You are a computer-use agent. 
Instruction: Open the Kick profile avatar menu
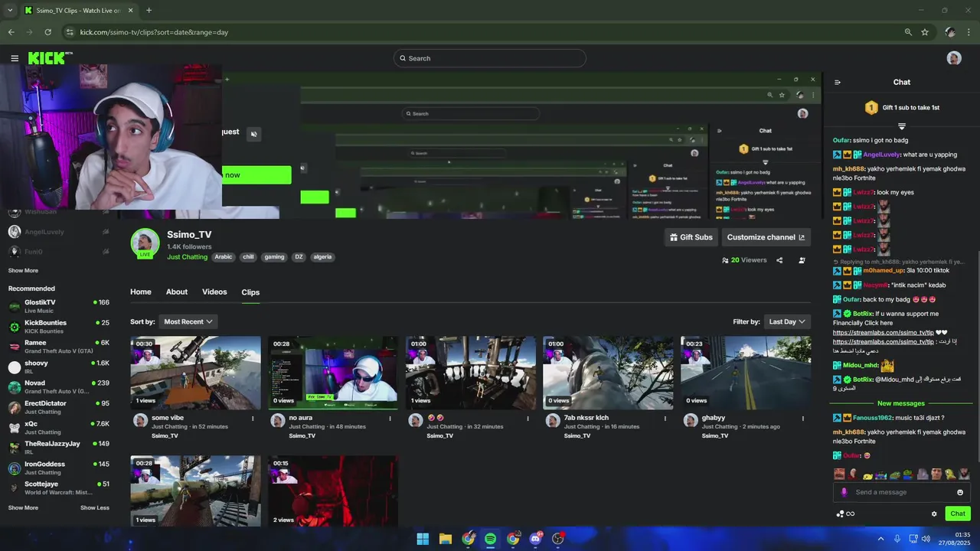coord(954,58)
